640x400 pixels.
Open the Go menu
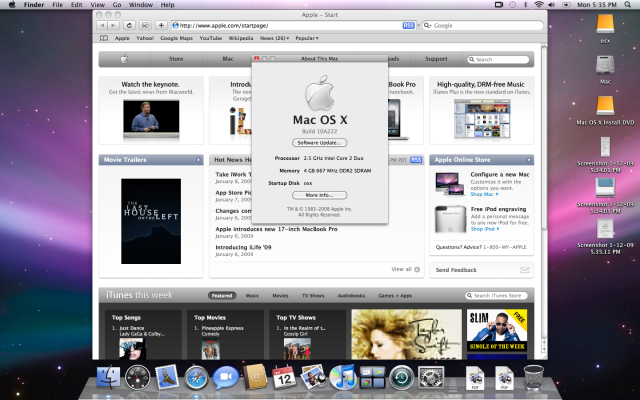point(117,4)
